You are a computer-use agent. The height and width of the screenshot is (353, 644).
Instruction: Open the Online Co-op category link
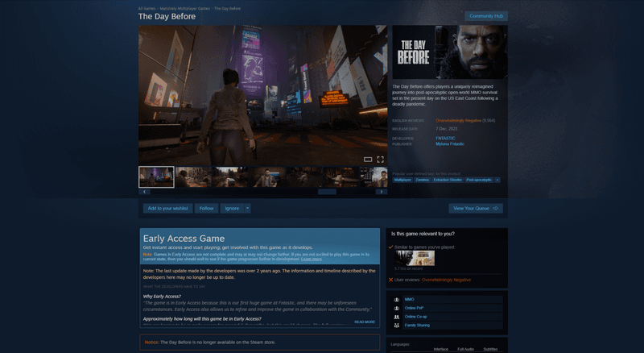point(415,317)
